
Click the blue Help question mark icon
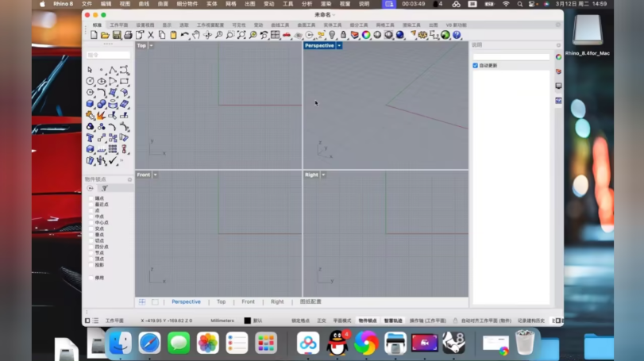pyautogui.click(x=457, y=35)
